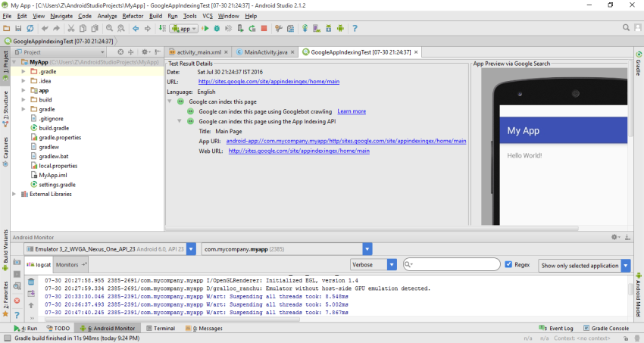The height and width of the screenshot is (343, 644).
Task: Switch to the MainActivity.java tab
Action: point(265,52)
